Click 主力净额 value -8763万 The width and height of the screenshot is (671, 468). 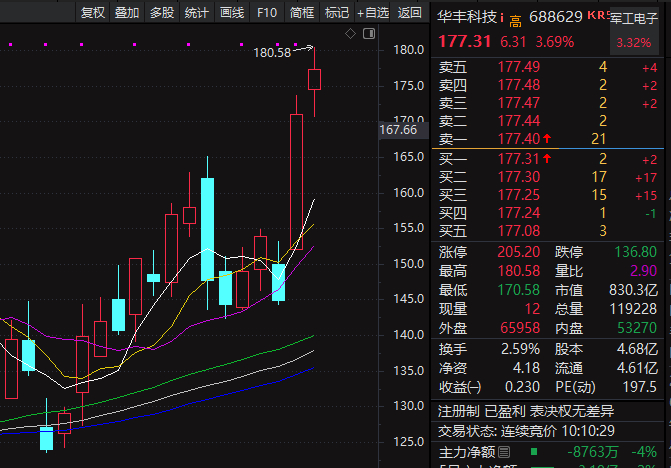(593, 452)
